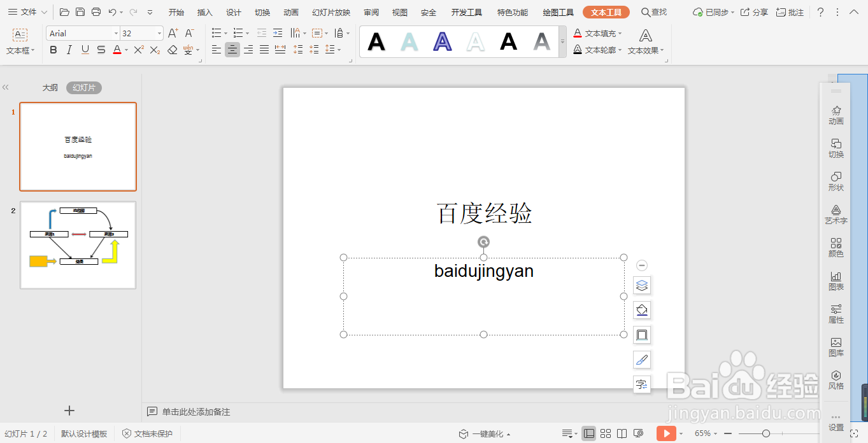
Task: Expand the word art styles gallery
Action: pyautogui.click(x=562, y=42)
